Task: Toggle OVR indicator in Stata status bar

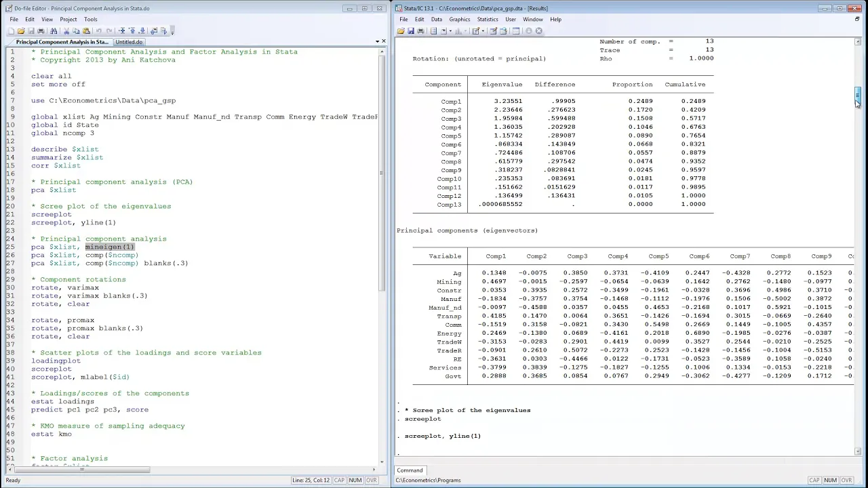Action: pyautogui.click(x=846, y=480)
